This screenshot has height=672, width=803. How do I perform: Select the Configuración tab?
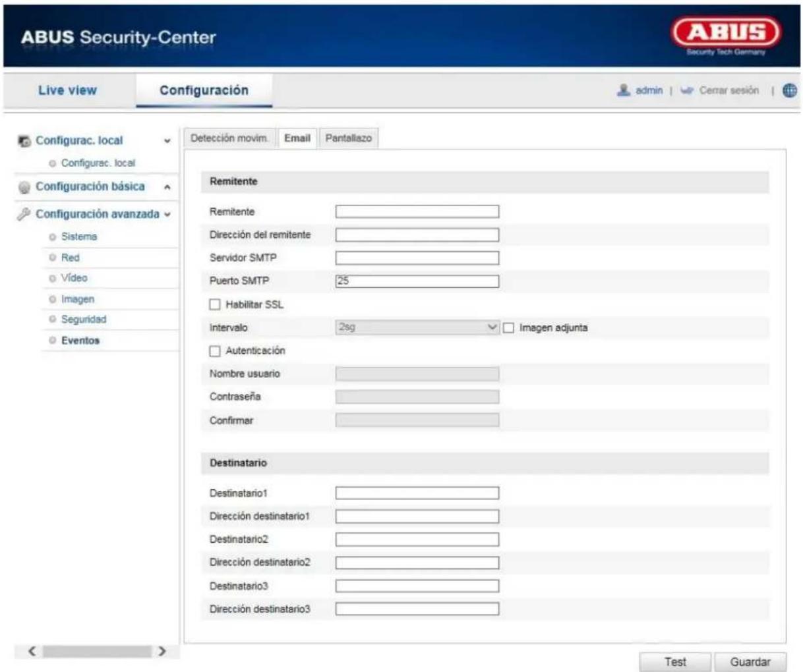tap(204, 90)
